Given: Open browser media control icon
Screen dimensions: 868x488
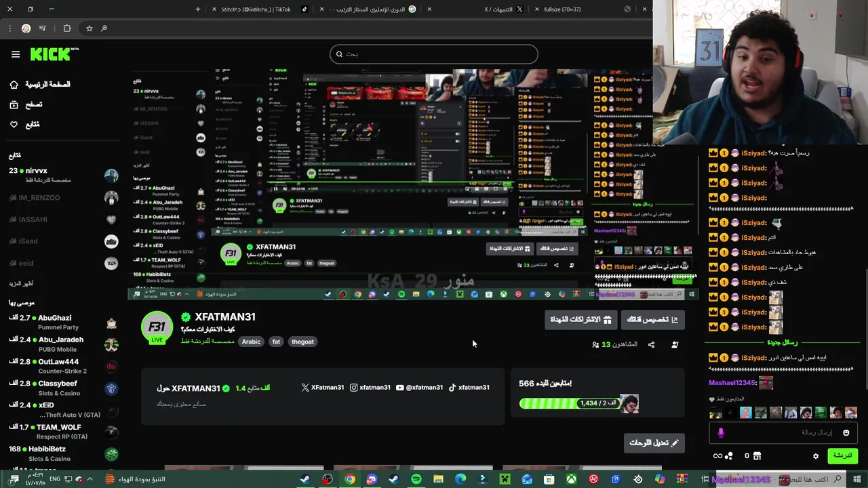Looking at the screenshot, I should 43,28.
